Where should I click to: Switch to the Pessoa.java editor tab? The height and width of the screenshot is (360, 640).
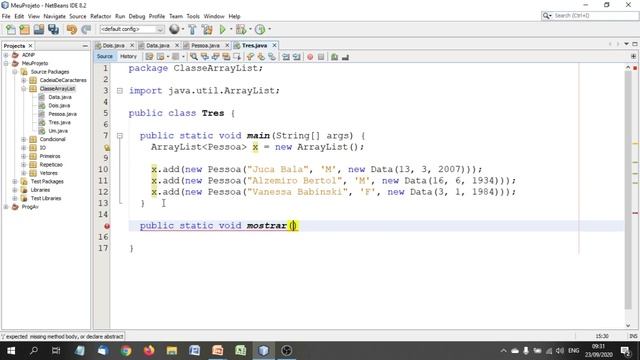coord(205,45)
